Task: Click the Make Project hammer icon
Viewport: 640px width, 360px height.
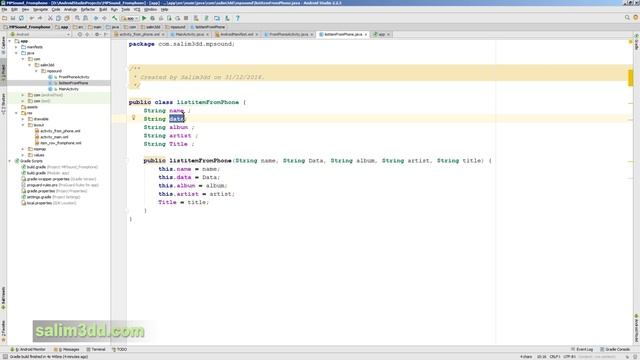Action: coord(115,18)
